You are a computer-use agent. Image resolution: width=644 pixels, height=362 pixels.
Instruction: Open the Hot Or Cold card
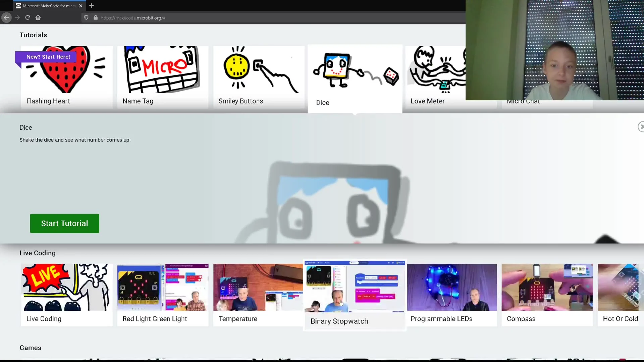point(621,295)
